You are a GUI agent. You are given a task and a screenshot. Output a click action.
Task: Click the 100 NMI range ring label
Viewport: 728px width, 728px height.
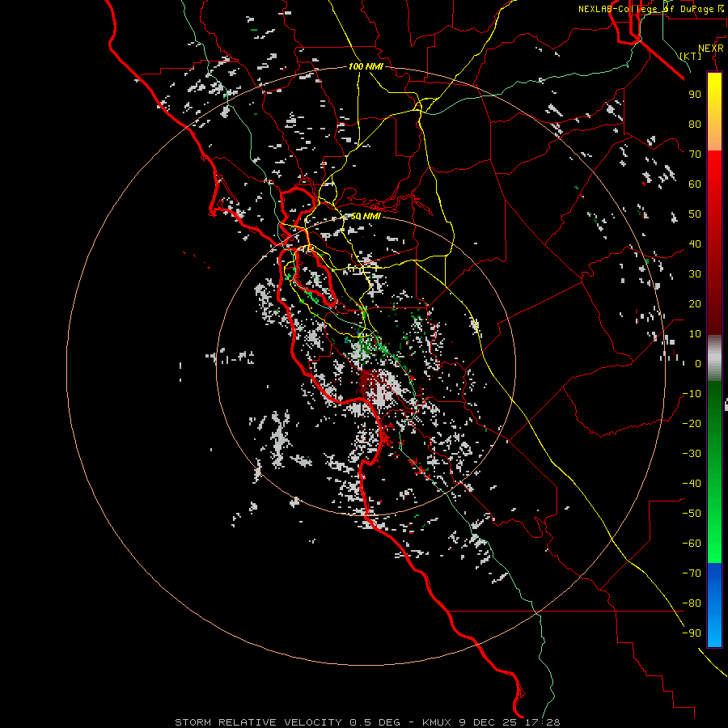(x=366, y=67)
